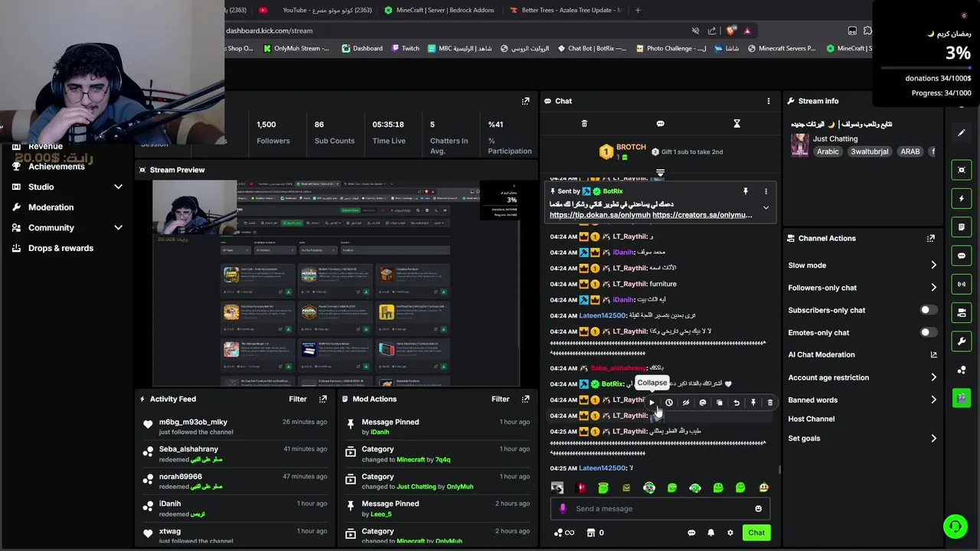Click the green clapperboard icon in right sidebar

pos(962,398)
